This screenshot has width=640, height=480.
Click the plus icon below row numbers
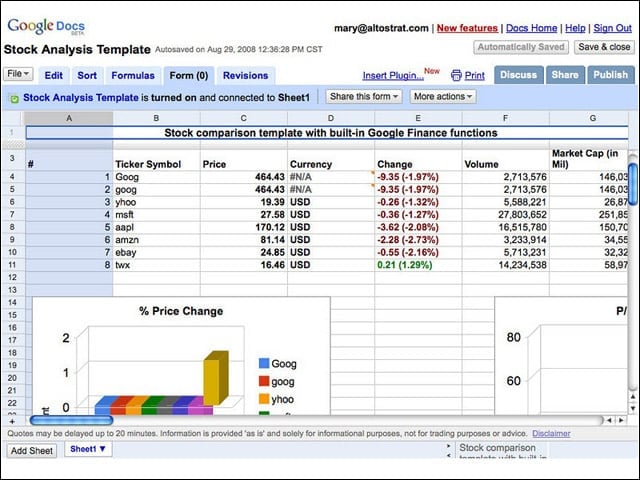point(12,421)
